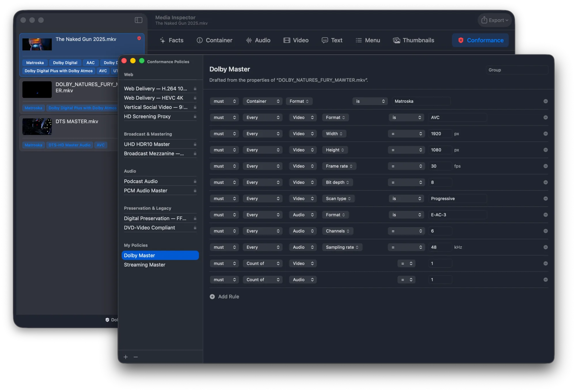Select the Conformance tab
The image size is (576, 392).
(x=480, y=40)
